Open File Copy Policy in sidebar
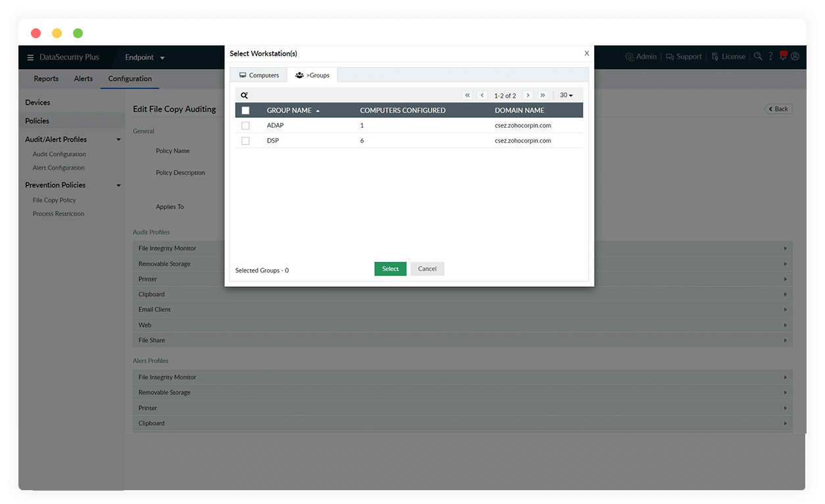Screen dimensions: 825x504 (x=55, y=200)
